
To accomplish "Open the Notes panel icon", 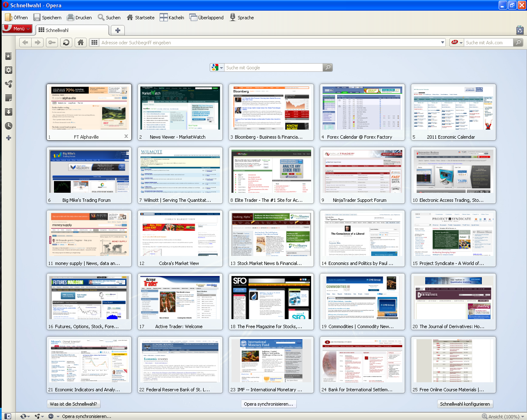I will 8,98.
